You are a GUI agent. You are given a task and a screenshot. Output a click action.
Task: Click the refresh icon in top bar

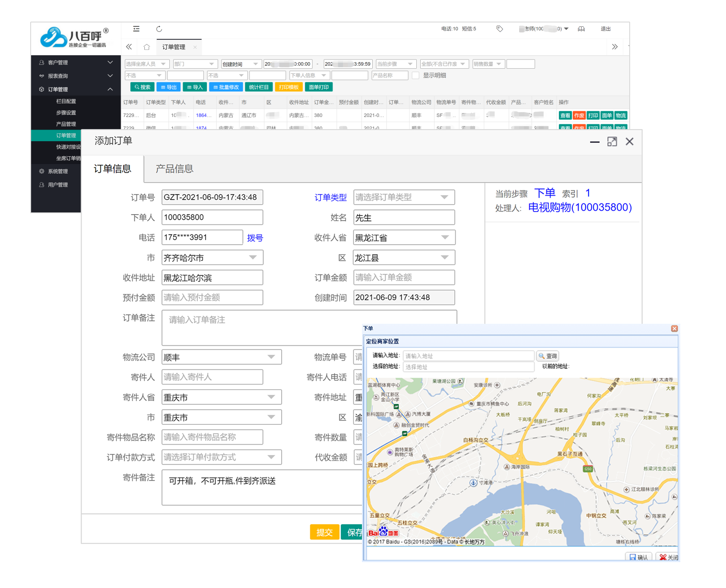coord(159,29)
